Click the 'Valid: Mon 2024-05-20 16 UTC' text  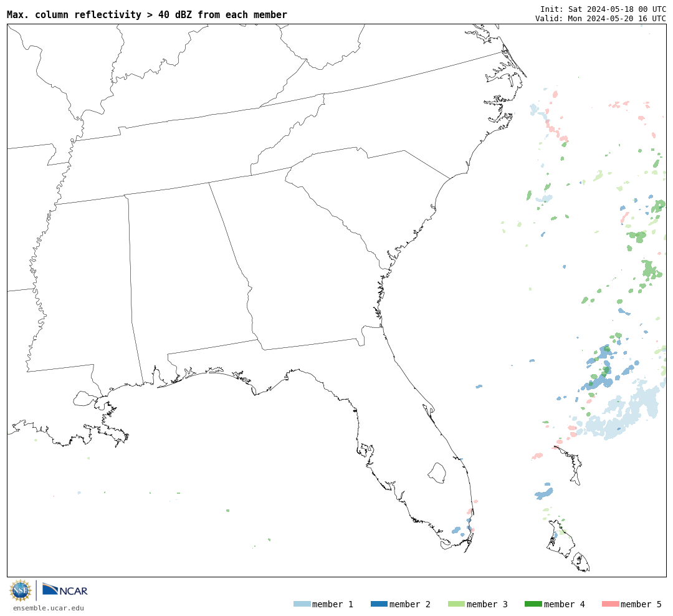pyautogui.click(x=601, y=19)
